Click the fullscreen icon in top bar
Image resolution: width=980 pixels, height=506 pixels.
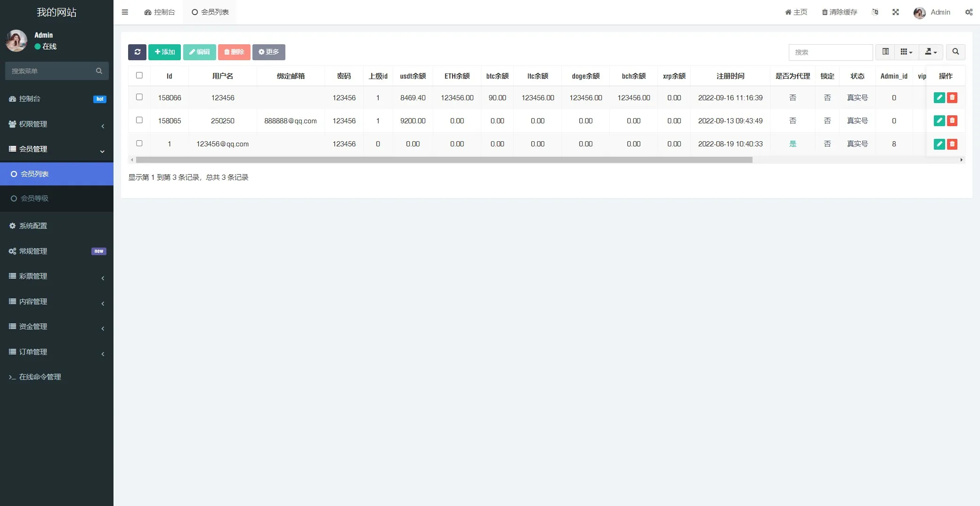tap(895, 12)
